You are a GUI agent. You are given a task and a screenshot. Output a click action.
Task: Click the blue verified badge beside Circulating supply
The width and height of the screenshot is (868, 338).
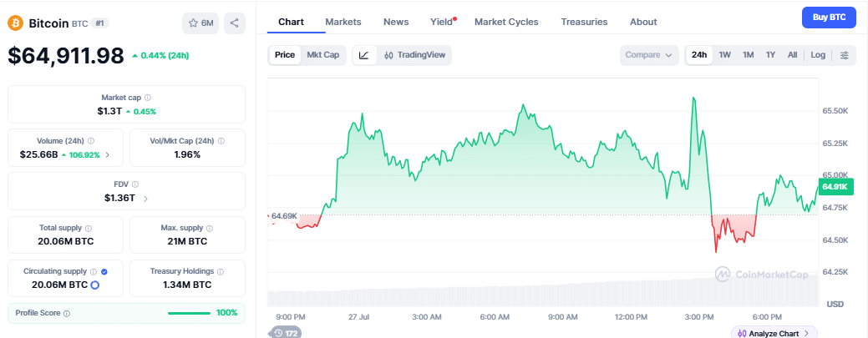[x=104, y=271]
